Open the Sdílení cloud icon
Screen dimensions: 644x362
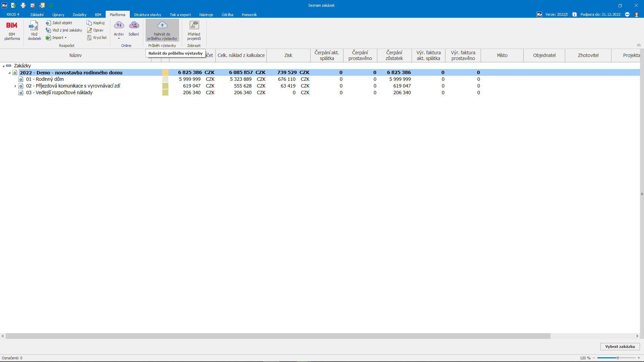coord(134,25)
